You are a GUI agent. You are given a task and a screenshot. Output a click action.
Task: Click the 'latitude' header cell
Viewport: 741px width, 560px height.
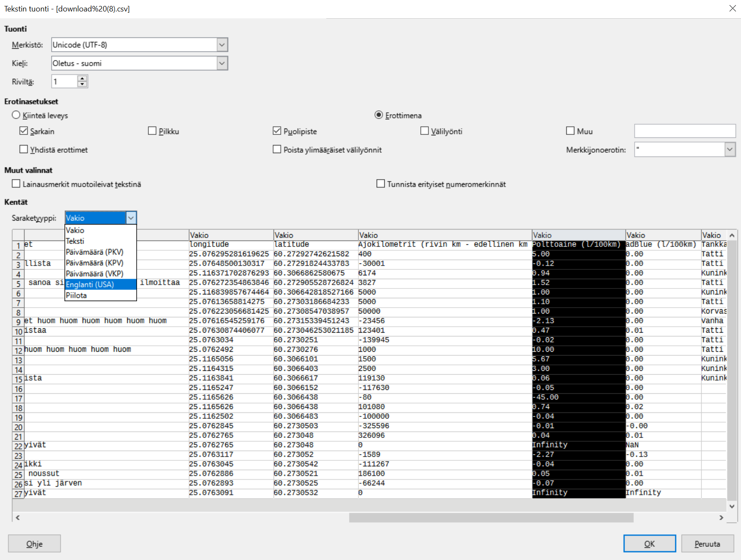316,244
